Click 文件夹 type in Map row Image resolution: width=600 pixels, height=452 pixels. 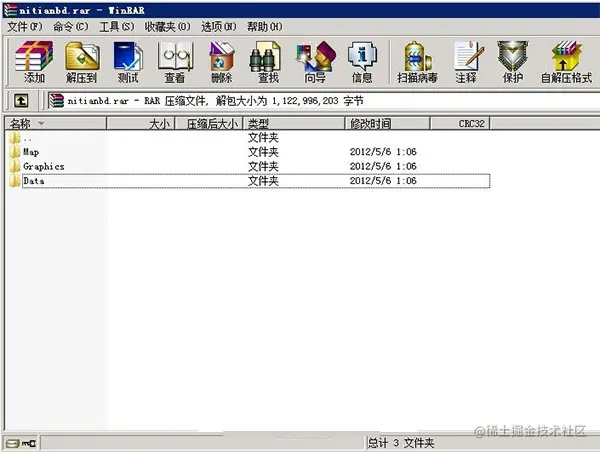[x=263, y=152]
